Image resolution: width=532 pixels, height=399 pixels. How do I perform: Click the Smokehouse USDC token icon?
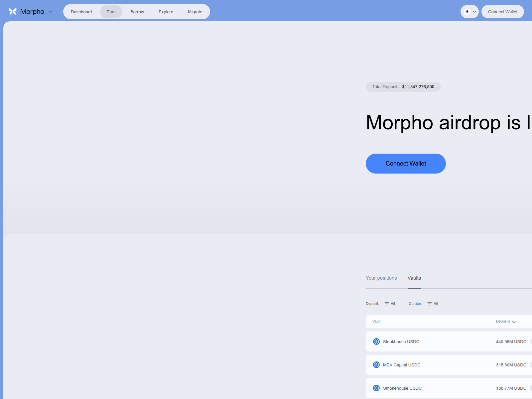pyautogui.click(x=376, y=388)
